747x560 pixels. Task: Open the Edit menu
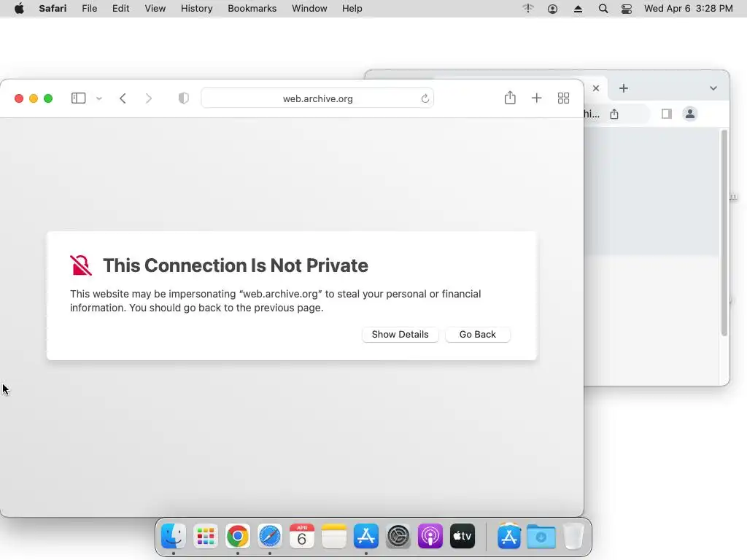tap(120, 9)
